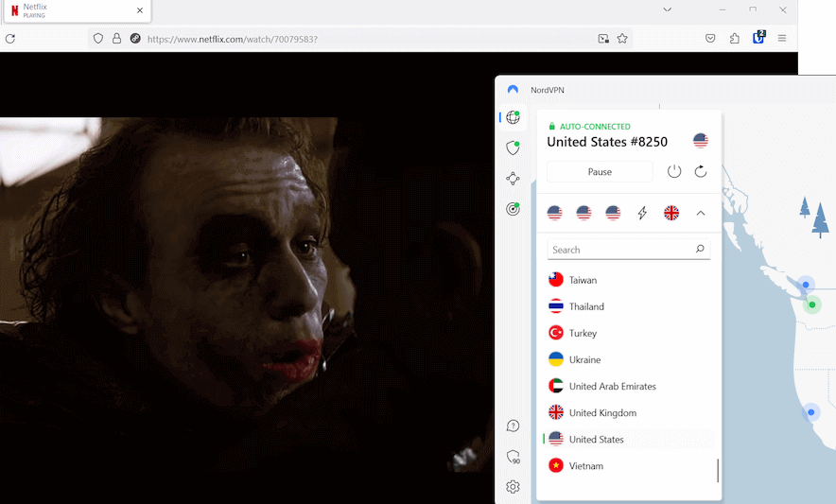Select United States in country list
The height and width of the screenshot is (504, 836).
point(629,440)
